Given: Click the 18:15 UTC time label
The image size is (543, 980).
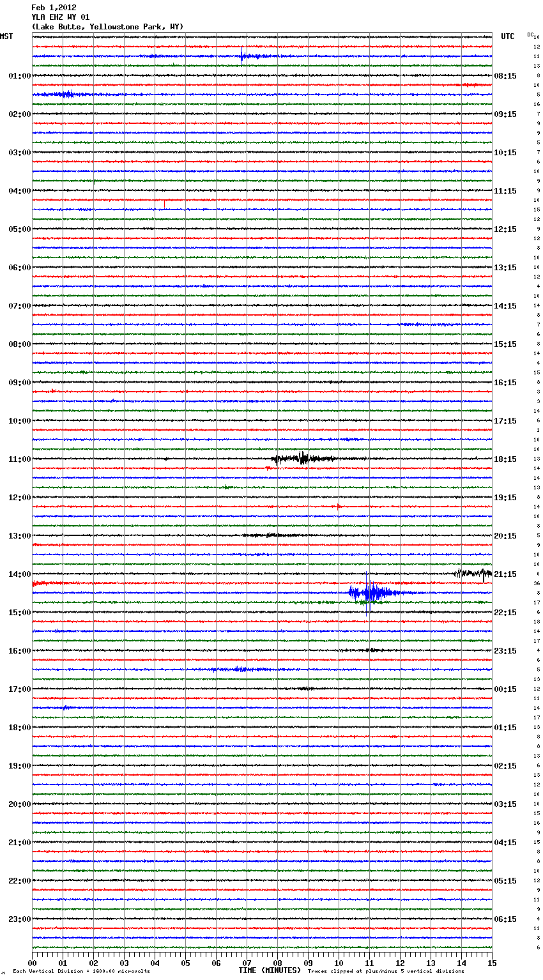Looking at the screenshot, I should pos(505,459).
